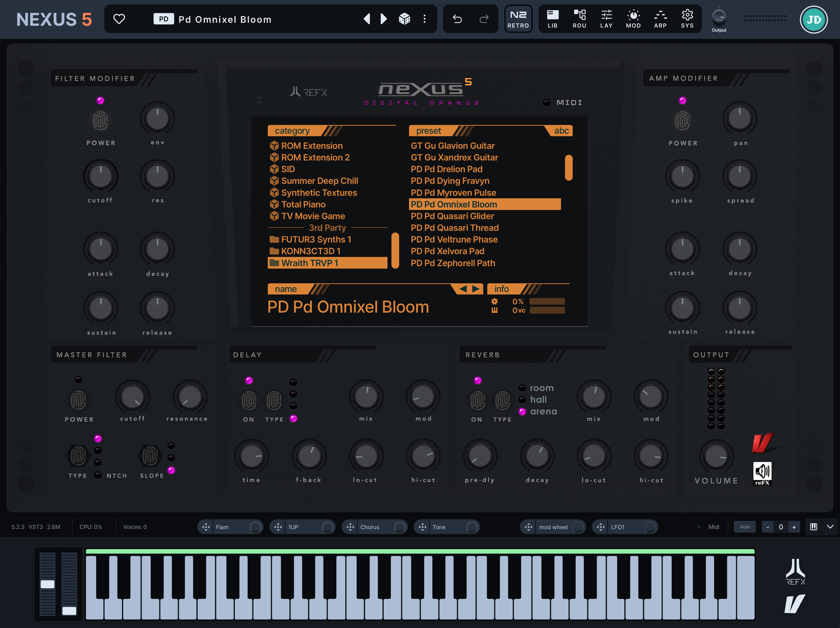Open the SYS system settings panel
840x628 pixels.
coord(687,18)
